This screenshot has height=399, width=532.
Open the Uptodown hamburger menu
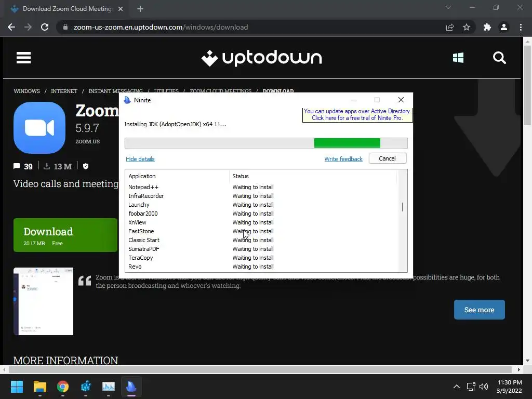(x=23, y=58)
